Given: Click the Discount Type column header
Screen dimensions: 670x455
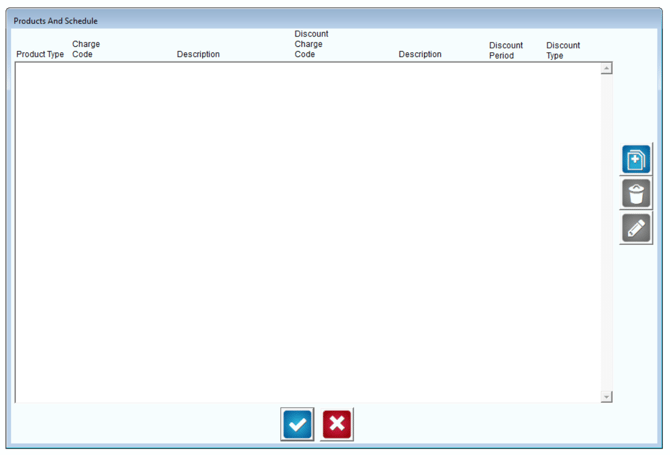Looking at the screenshot, I should (x=563, y=50).
